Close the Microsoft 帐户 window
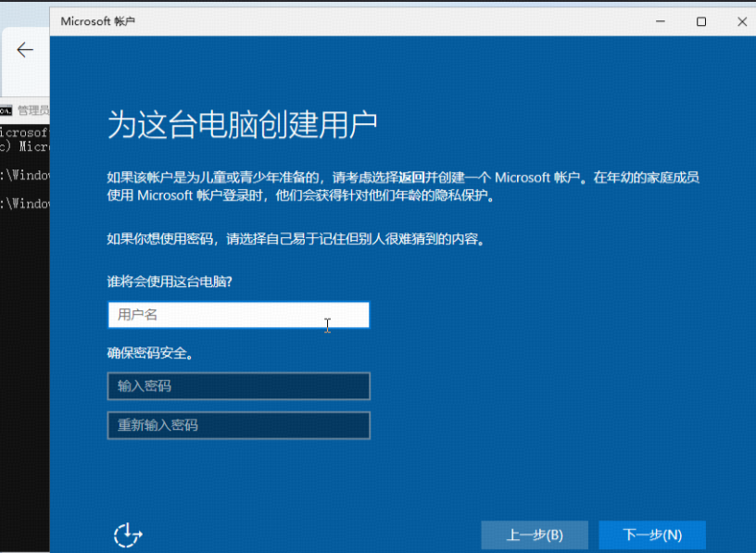Image resolution: width=756 pixels, height=553 pixels. tap(742, 21)
